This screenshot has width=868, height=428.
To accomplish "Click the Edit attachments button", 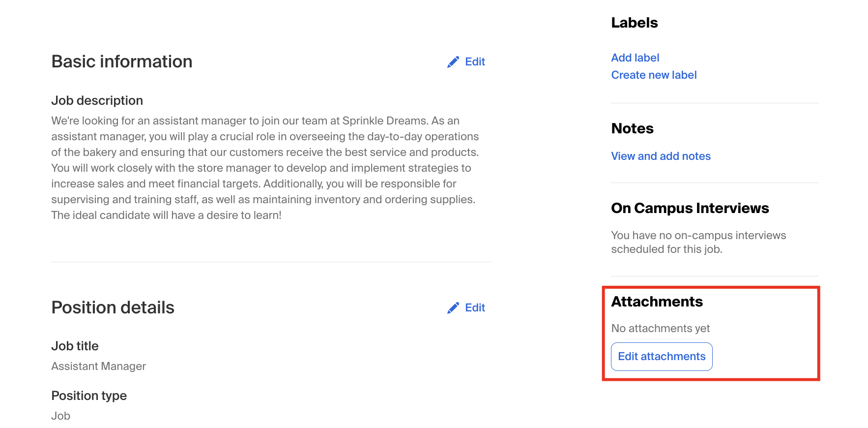I will (662, 357).
